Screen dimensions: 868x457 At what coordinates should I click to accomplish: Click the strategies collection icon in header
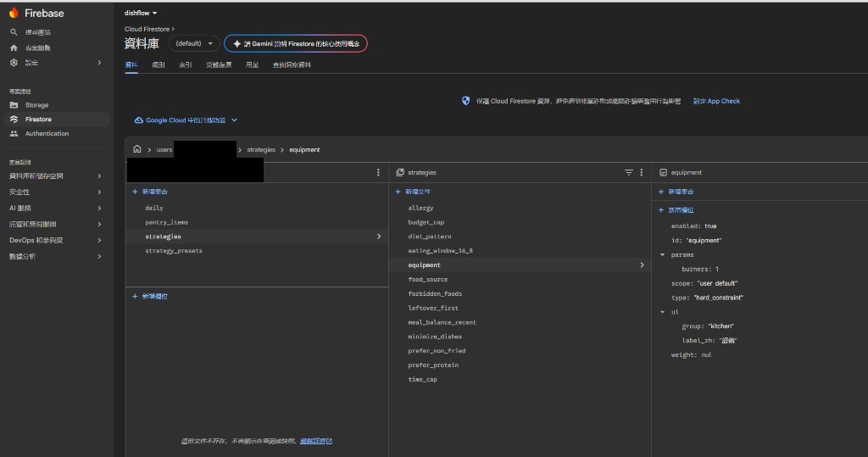click(400, 172)
